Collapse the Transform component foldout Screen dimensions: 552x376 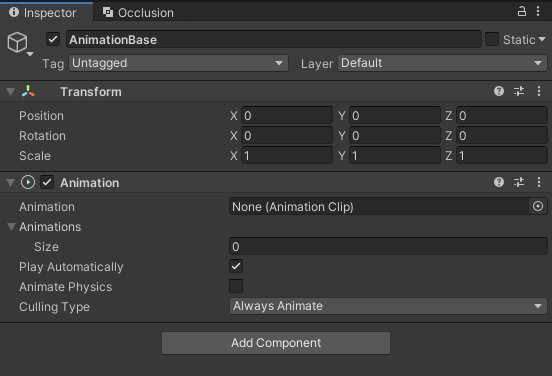coord(11,92)
